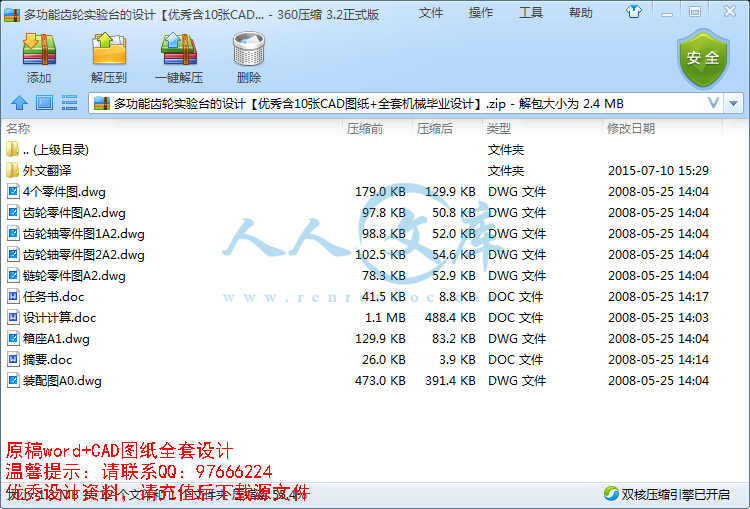The width and height of the screenshot is (750, 509).
Task: Click the skin shirt icon in title bar
Action: (x=634, y=12)
